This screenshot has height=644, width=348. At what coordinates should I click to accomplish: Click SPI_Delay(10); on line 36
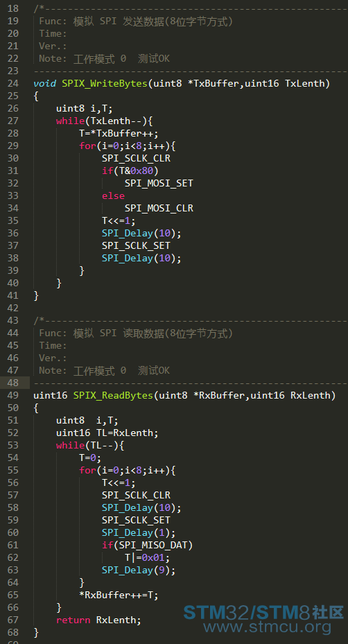coord(141,234)
